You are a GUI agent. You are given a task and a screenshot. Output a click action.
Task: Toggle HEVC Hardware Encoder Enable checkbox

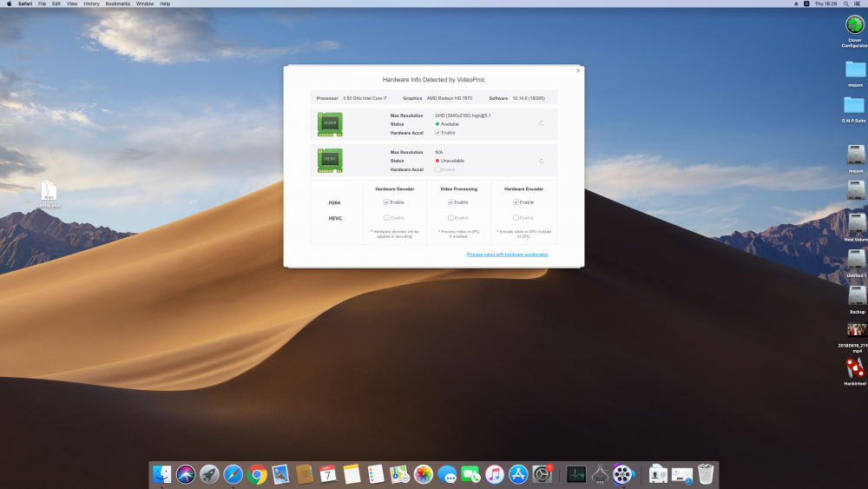[516, 218]
